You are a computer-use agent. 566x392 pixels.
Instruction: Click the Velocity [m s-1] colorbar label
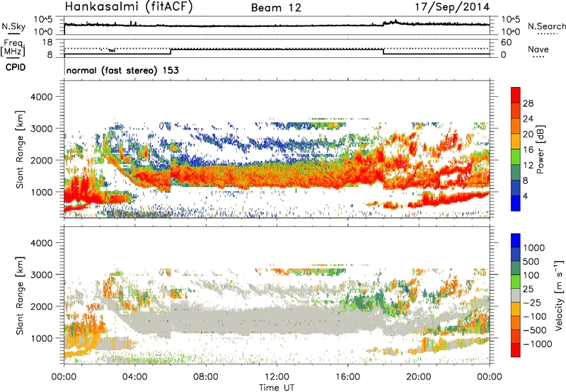pyautogui.click(x=559, y=294)
